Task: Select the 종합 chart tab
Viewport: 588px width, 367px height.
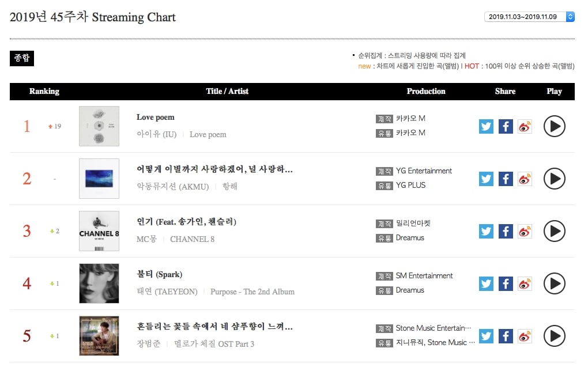Action: 22,58
